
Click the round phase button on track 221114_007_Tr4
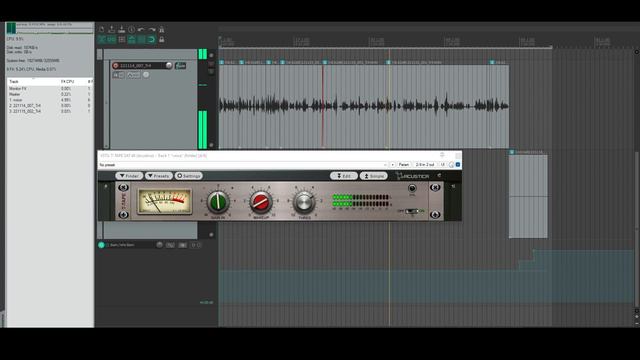pos(146,75)
